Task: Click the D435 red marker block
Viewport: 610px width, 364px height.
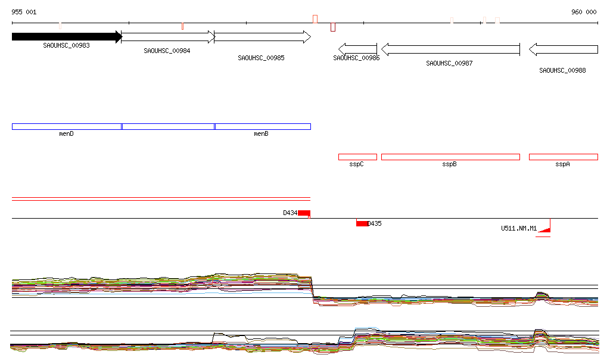Action: point(362,223)
